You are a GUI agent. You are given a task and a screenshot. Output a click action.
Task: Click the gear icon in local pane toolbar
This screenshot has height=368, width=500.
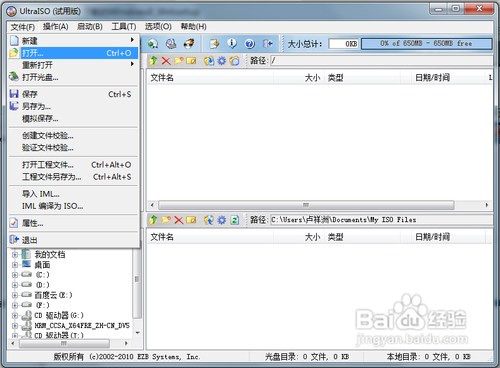click(222, 220)
